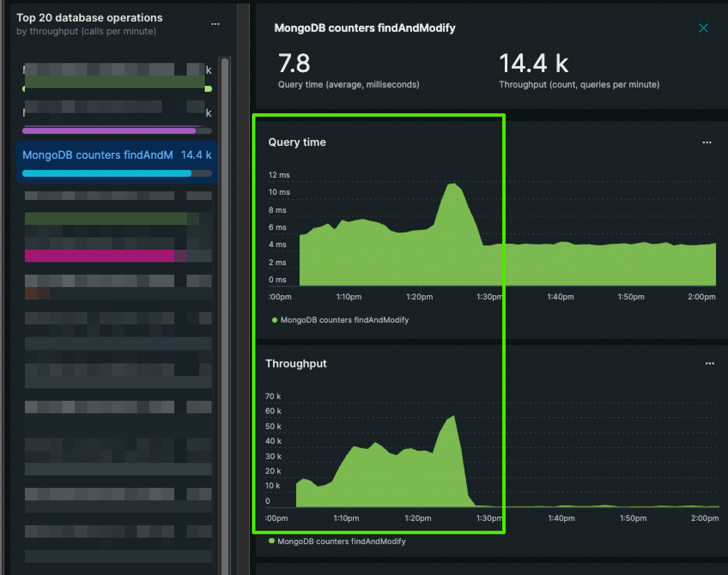Screen dimensions: 728x575
Task: Toggle the MongoDB counters findAndModify legend under Query time
Action: (340, 320)
